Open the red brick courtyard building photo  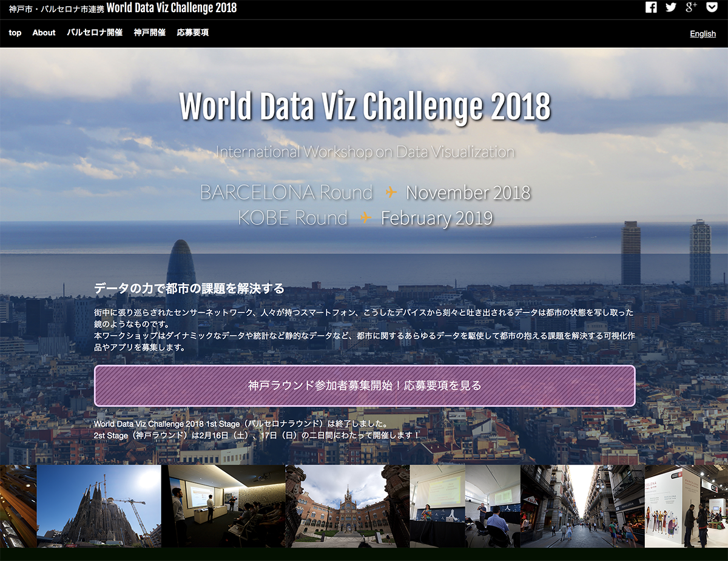[348, 506]
